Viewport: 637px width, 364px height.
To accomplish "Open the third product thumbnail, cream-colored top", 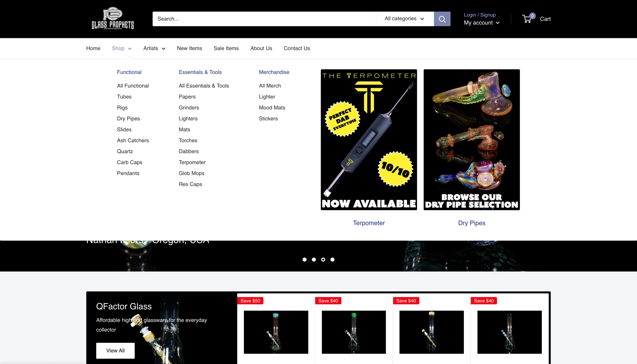I will point(432,332).
